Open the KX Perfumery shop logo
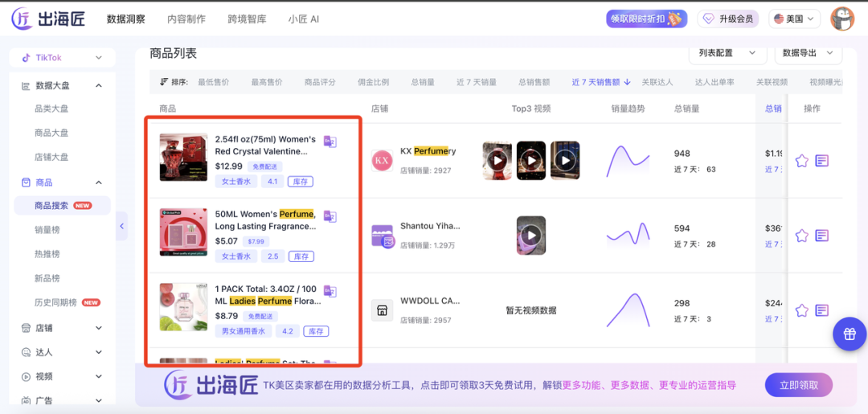 click(382, 161)
